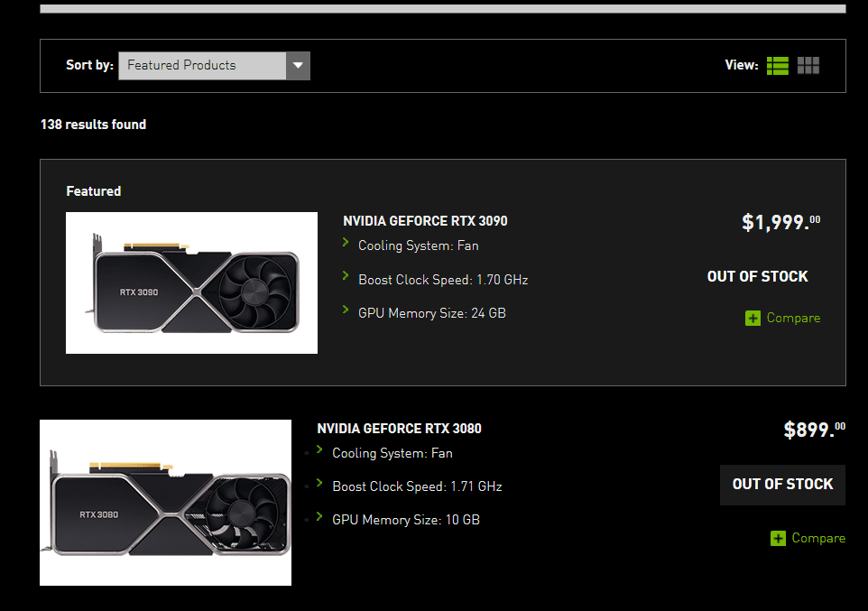Click the RTX 3080 Compare plus icon
Screen dimensions: 868x611
coord(778,538)
